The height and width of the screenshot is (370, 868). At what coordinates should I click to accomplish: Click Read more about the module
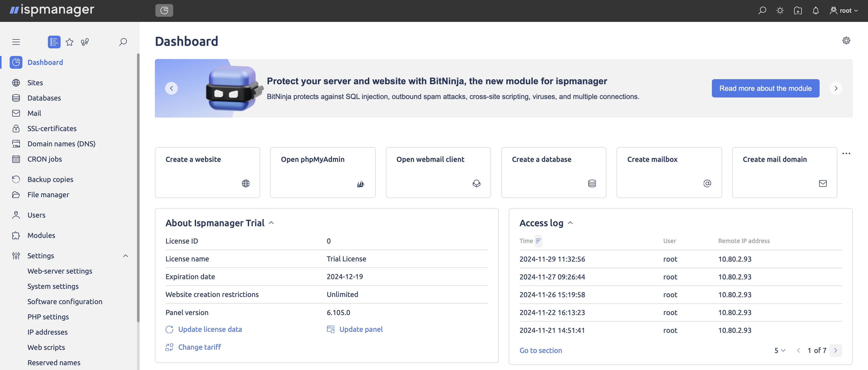coord(766,88)
